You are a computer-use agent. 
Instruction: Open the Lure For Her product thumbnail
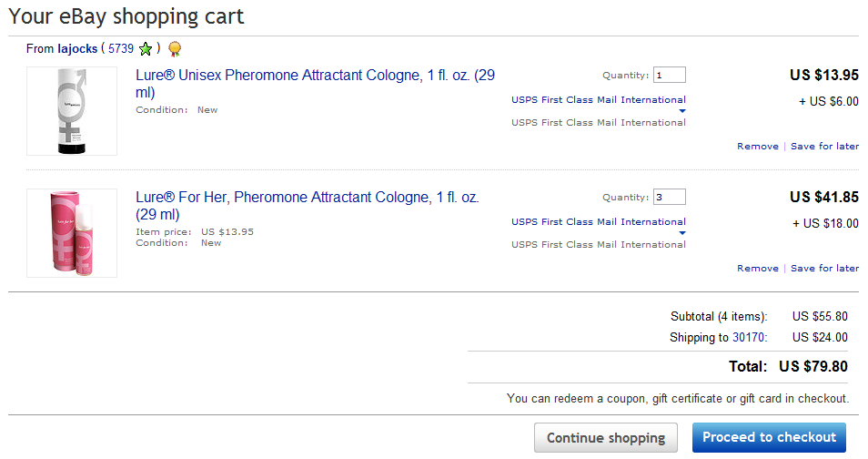[72, 233]
